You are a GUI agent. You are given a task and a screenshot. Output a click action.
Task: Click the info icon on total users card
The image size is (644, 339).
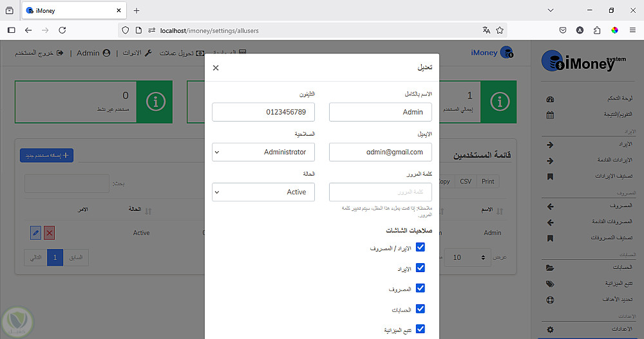(x=500, y=102)
